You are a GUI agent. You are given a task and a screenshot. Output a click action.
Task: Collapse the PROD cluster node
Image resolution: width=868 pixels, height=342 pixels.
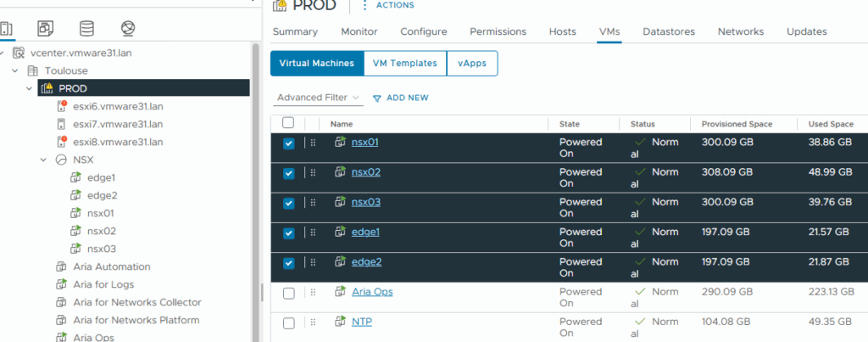point(30,88)
